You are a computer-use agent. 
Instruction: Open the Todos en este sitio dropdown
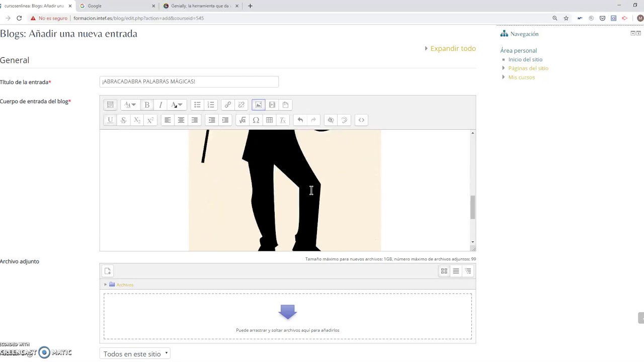click(x=135, y=354)
